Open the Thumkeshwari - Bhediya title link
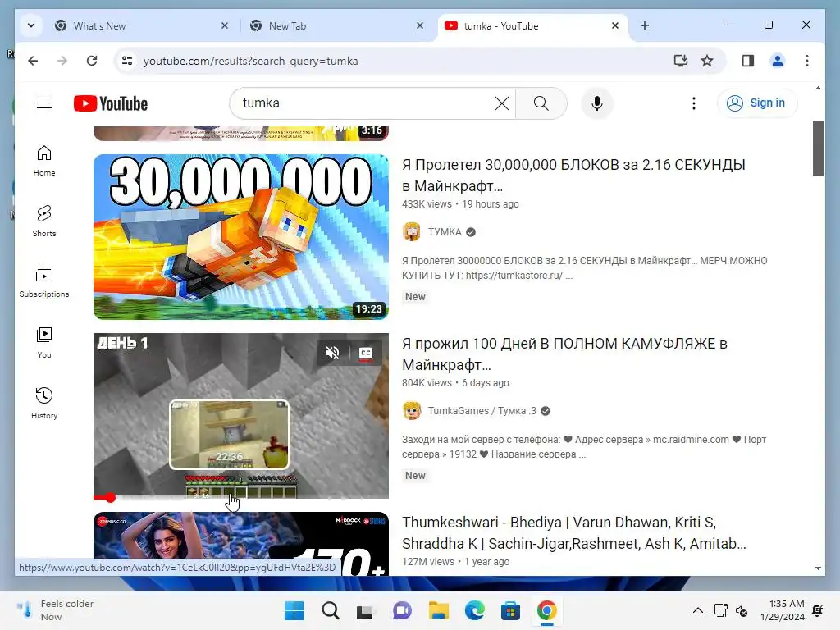This screenshot has width=840, height=630. click(x=573, y=533)
